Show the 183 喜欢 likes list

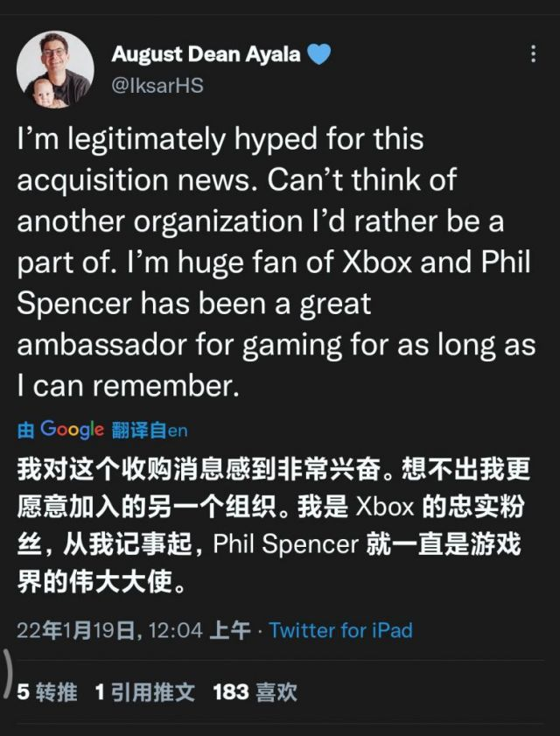(x=255, y=692)
